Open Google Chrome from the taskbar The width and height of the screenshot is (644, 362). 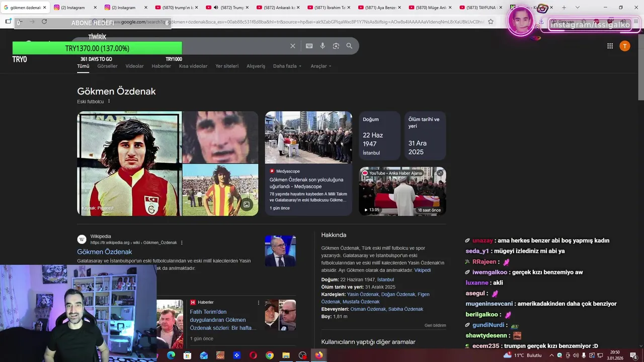click(x=270, y=355)
